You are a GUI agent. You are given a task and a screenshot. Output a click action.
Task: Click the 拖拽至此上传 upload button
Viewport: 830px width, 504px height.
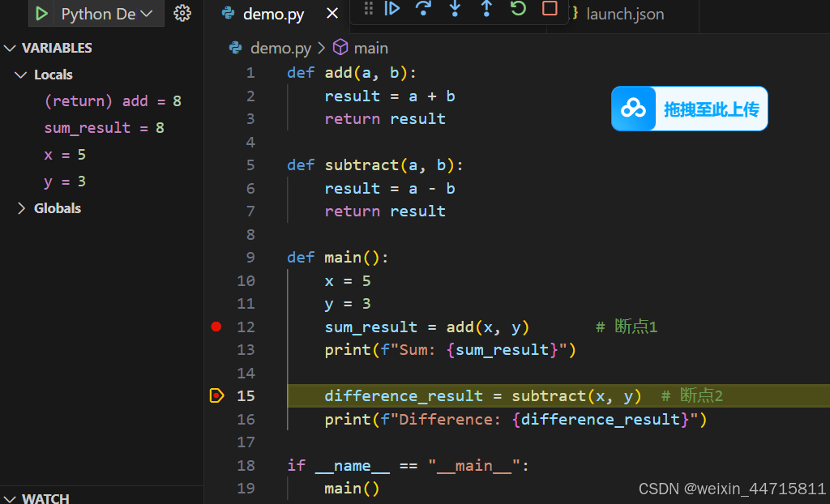689,109
